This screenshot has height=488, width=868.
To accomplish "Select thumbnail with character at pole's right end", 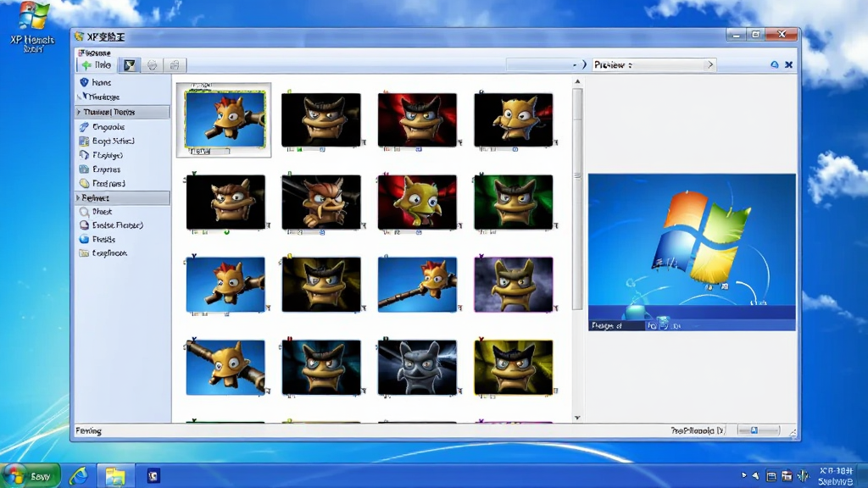I will point(417,285).
